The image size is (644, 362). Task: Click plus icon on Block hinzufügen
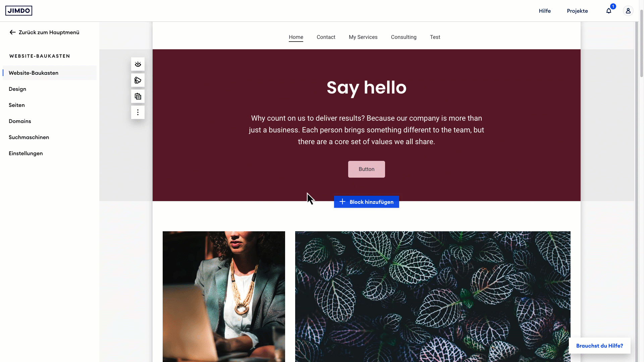click(x=342, y=201)
